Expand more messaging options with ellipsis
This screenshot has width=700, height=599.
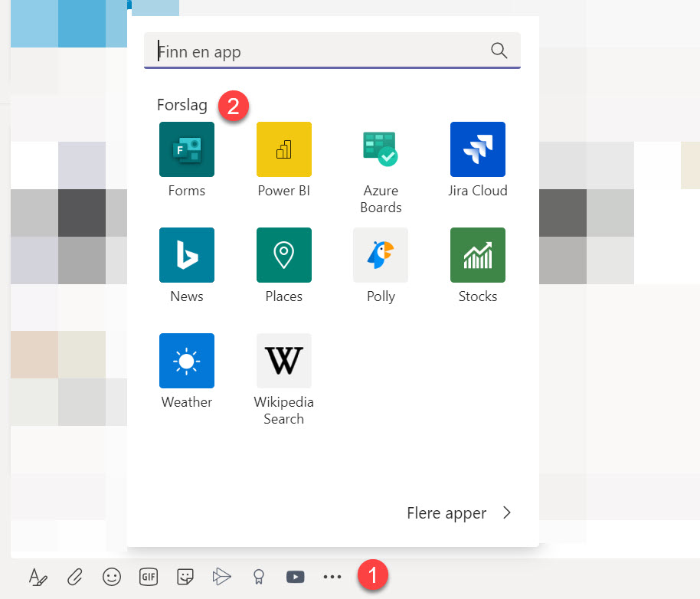(x=332, y=577)
